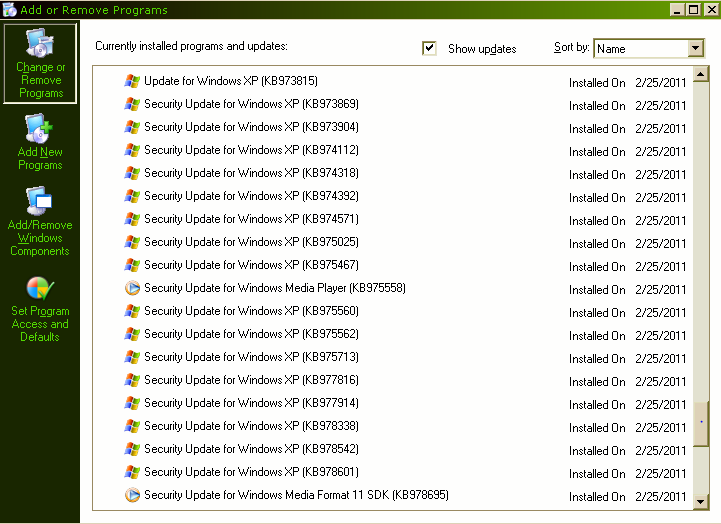Screen dimensions: 721x524
Task: Click the Windows flag icon for KB975025
Action: click(132, 242)
